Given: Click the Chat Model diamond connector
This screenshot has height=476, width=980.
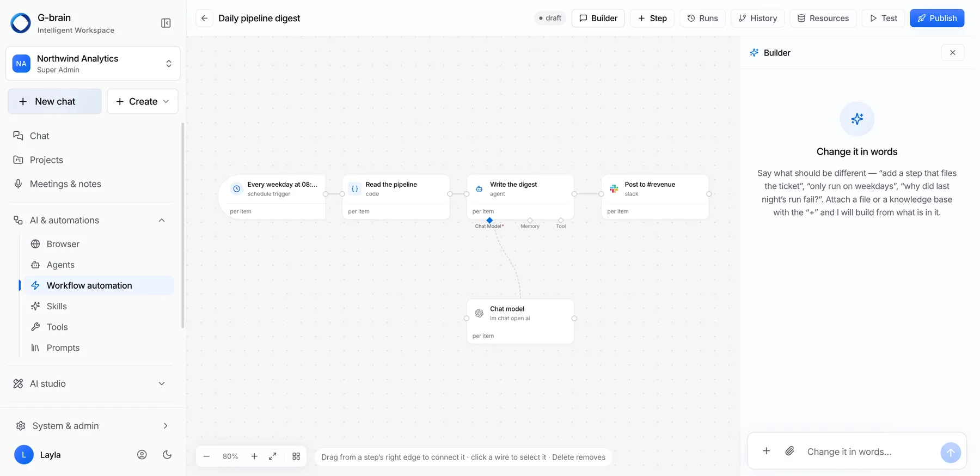Looking at the screenshot, I should (x=489, y=220).
